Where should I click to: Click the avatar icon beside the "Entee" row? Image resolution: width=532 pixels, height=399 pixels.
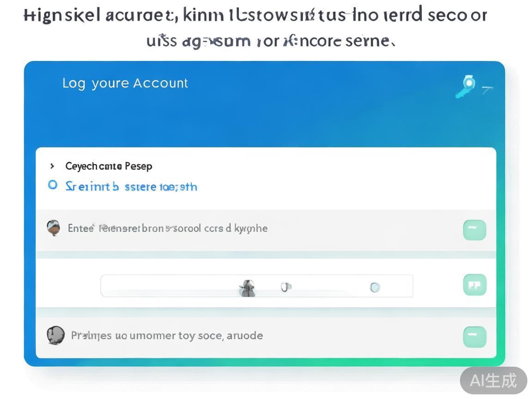point(54,228)
